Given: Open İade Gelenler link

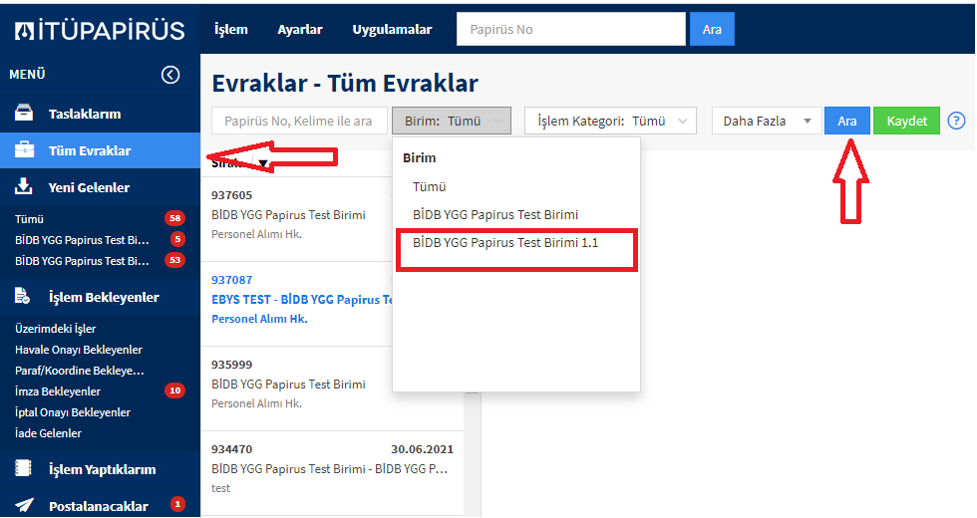Looking at the screenshot, I should coord(48,433).
